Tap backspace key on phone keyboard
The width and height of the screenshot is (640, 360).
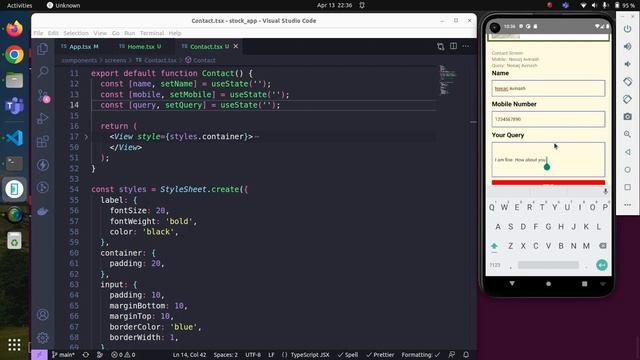602,246
